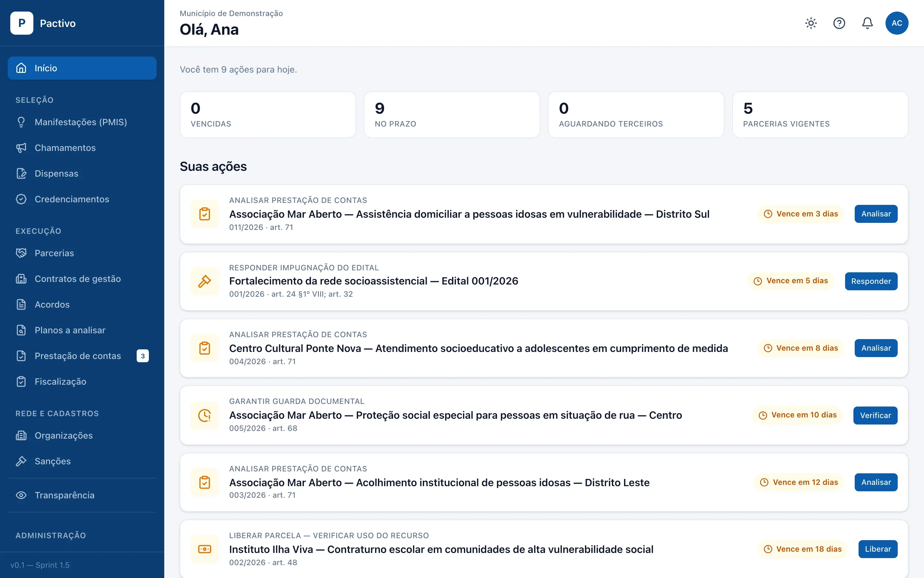Open the AC user avatar menu
This screenshot has width=924, height=578.
click(x=897, y=23)
